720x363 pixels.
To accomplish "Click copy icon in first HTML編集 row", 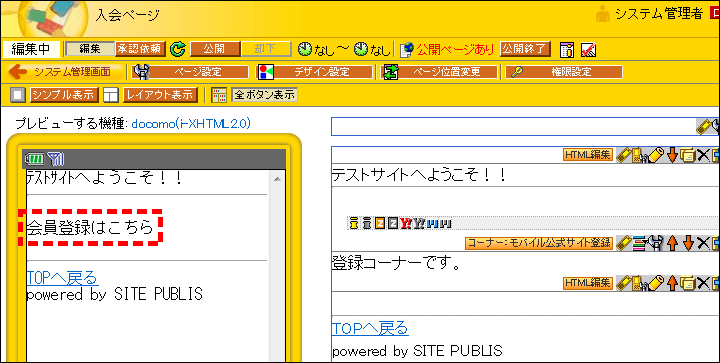I will click(687, 155).
